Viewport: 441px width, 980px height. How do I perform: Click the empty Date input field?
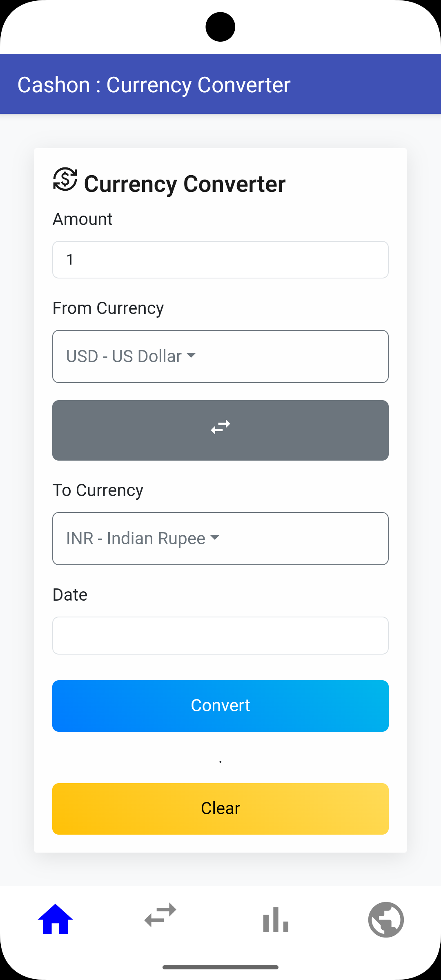click(220, 635)
